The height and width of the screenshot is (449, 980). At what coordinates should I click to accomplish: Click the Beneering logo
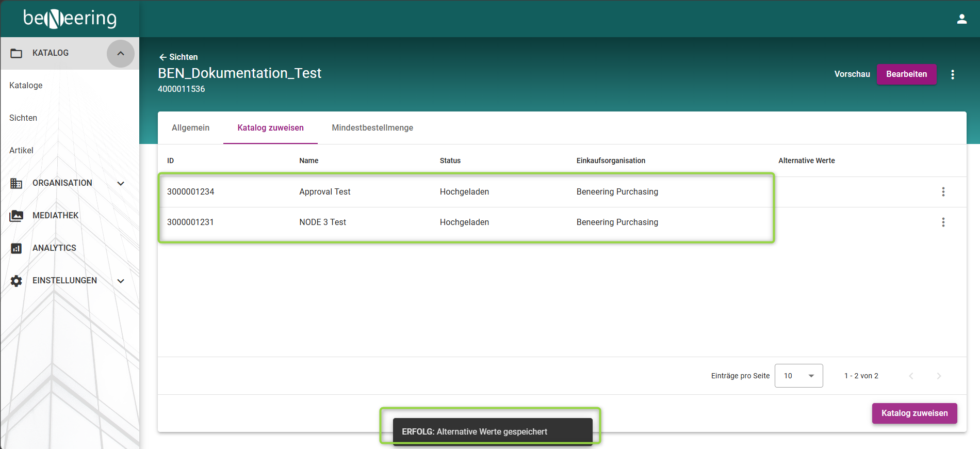click(x=70, y=19)
